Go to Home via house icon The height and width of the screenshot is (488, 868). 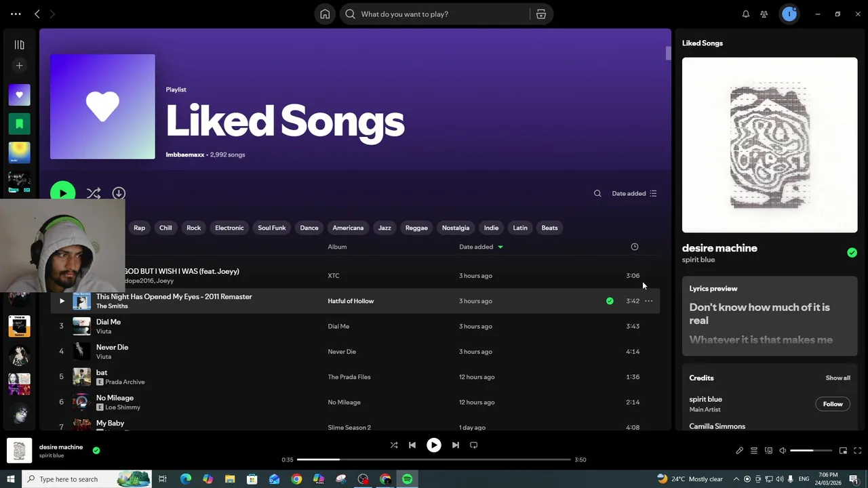(325, 14)
